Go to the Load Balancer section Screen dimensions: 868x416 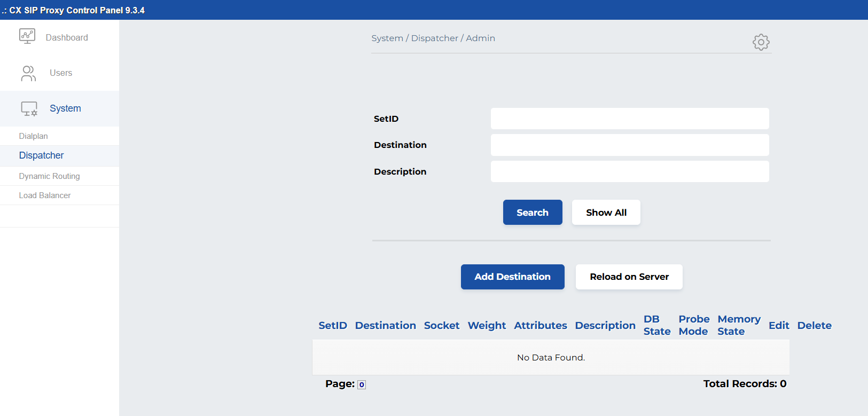point(45,195)
